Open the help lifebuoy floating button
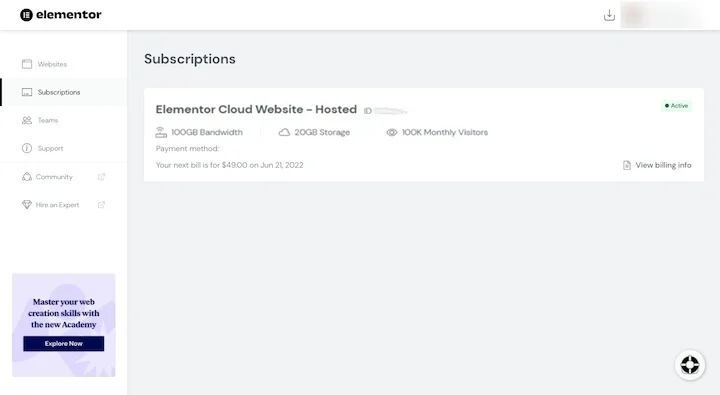Viewport: 720px width, 395px height. (x=690, y=365)
